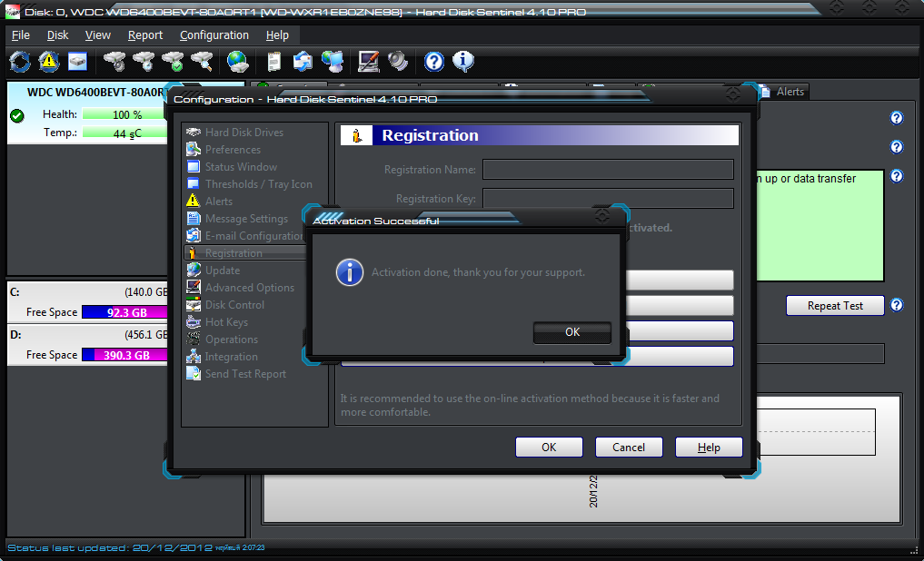
Task: Open the Configuration menu
Action: tap(214, 34)
